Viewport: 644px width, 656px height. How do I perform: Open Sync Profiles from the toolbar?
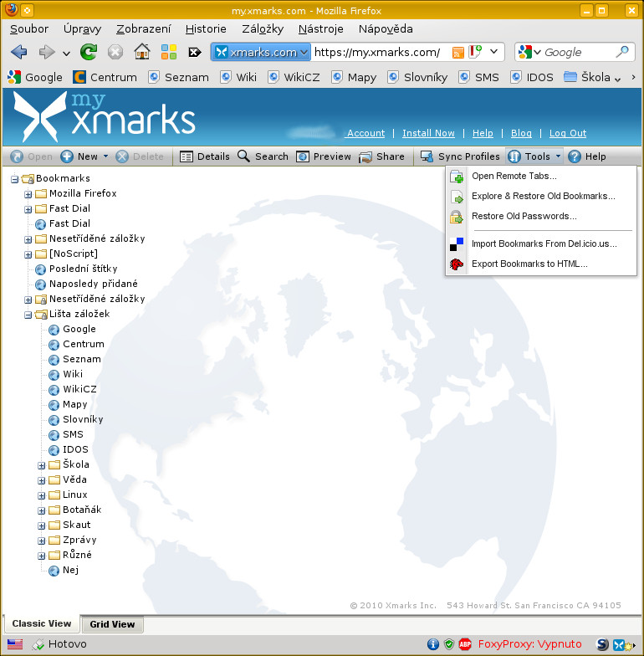coord(460,156)
